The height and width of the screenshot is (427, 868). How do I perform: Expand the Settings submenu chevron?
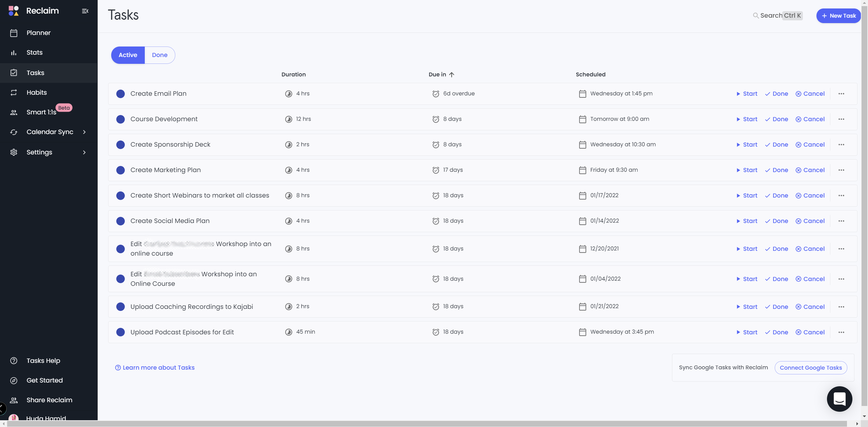[x=84, y=153]
